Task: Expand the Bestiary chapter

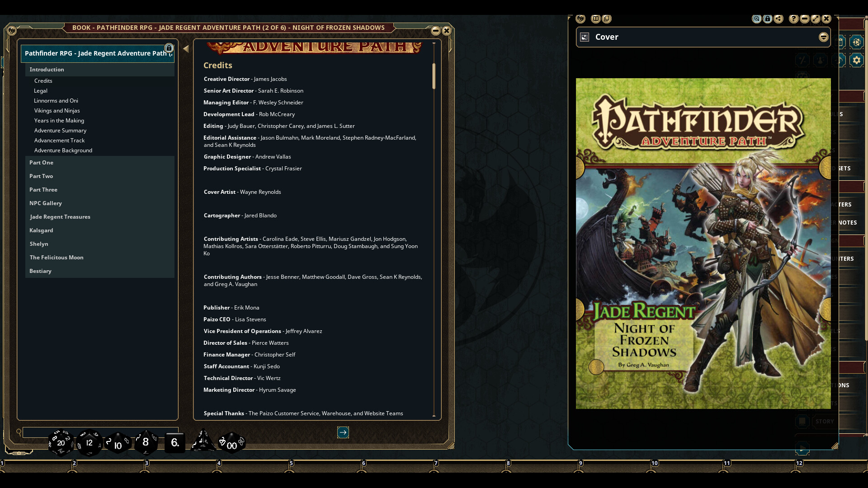Action: pyautogui.click(x=40, y=271)
